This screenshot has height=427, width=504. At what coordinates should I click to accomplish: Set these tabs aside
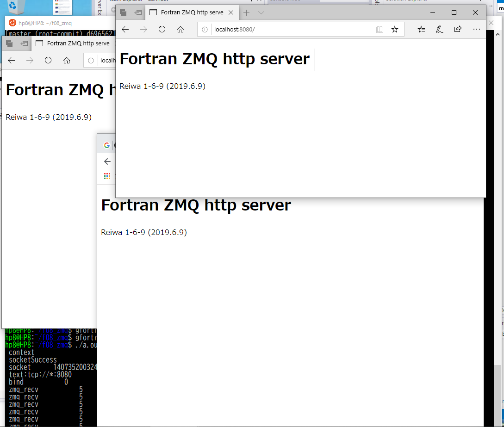click(x=137, y=12)
